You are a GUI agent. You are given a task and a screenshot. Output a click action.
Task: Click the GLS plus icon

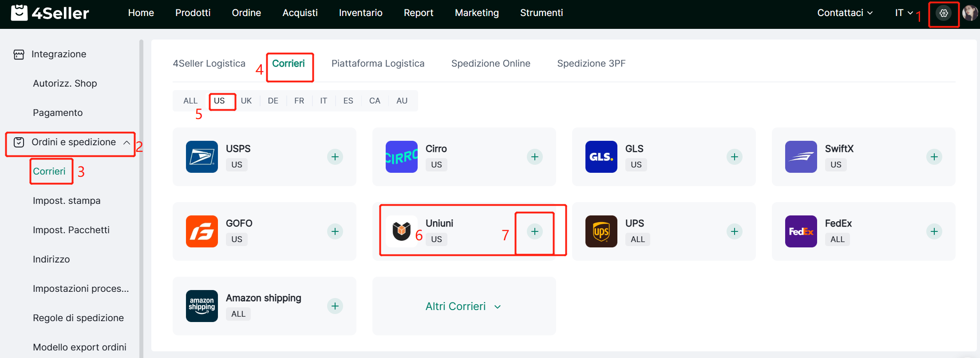point(735,157)
